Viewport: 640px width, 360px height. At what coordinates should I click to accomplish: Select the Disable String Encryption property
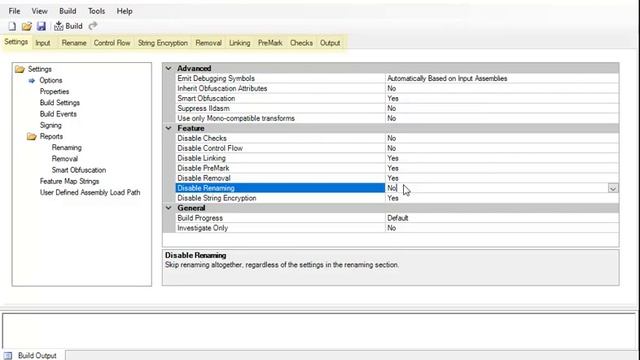point(280,198)
